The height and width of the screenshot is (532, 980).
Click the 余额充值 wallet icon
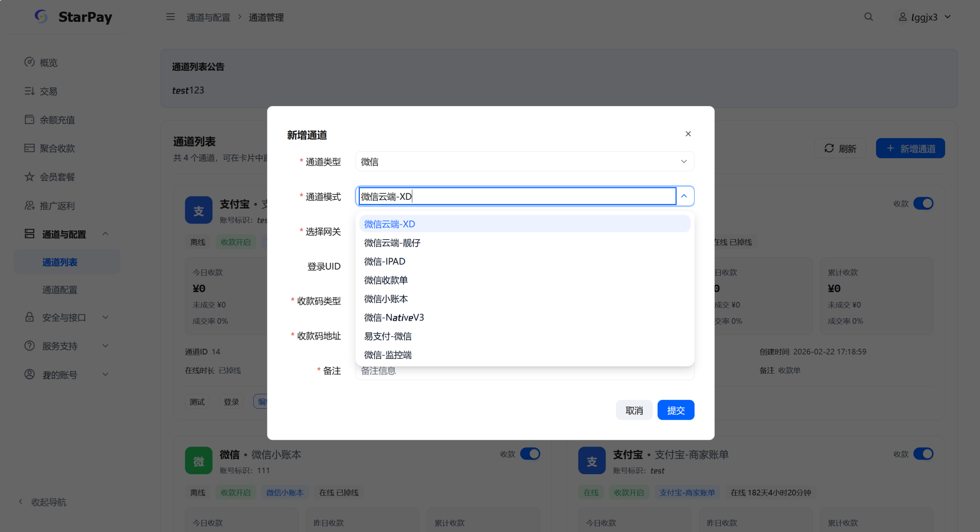click(x=29, y=119)
